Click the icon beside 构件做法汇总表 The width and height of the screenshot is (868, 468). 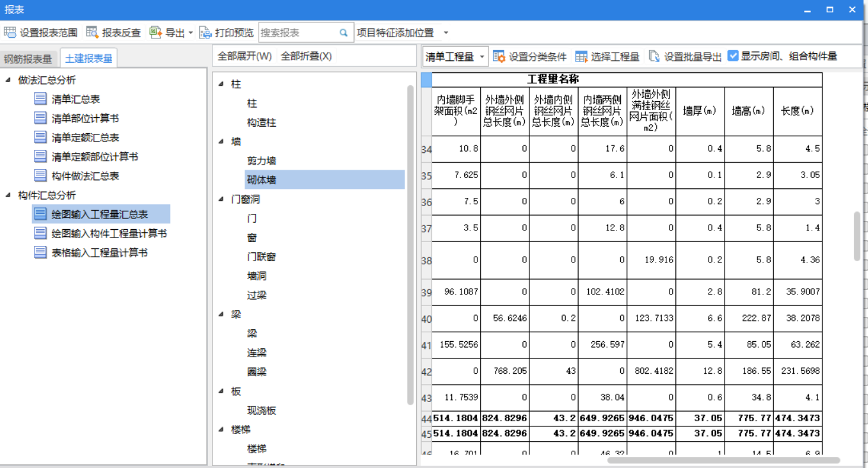point(40,176)
